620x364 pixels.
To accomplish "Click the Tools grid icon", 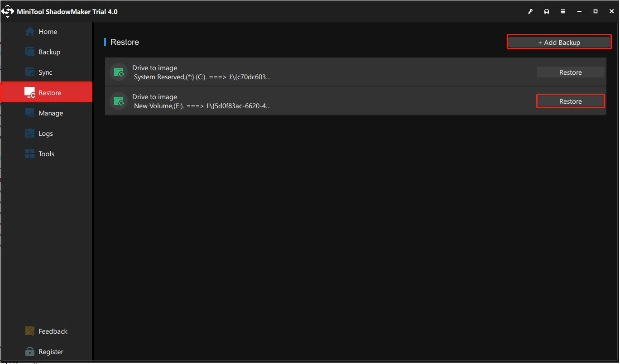I will coord(30,154).
